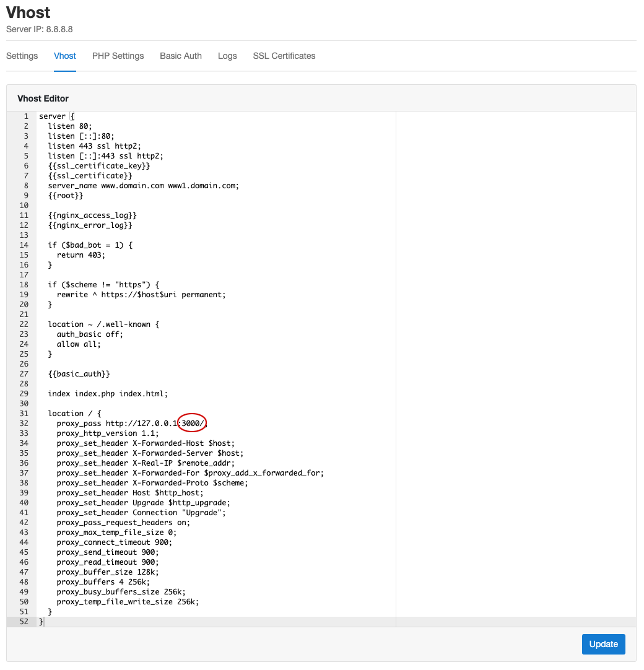Click the Update button
Screen dimensions: 644x670
603,644
